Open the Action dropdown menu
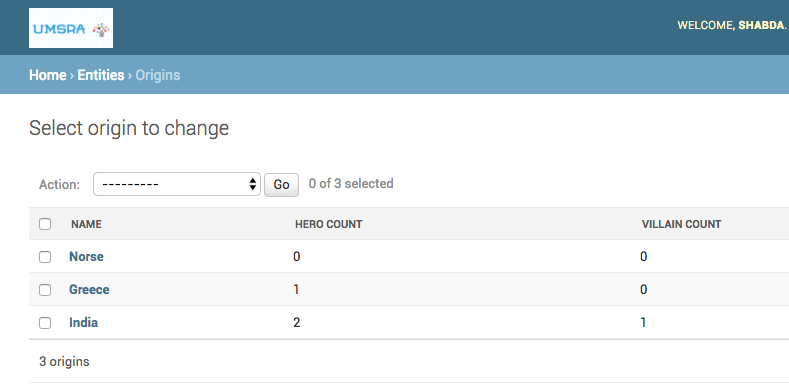This screenshot has width=789, height=387. pyautogui.click(x=177, y=184)
